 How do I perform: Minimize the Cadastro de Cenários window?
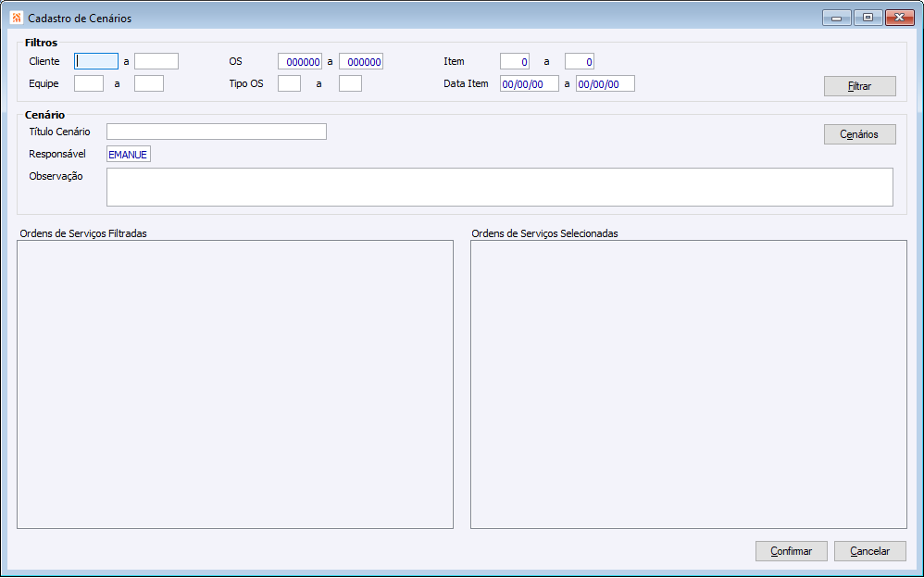(x=837, y=18)
